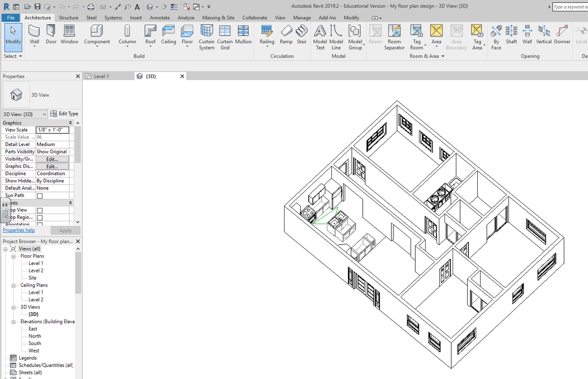
Task: Toggle the Crop Region Visible checkbox
Action: click(40, 218)
